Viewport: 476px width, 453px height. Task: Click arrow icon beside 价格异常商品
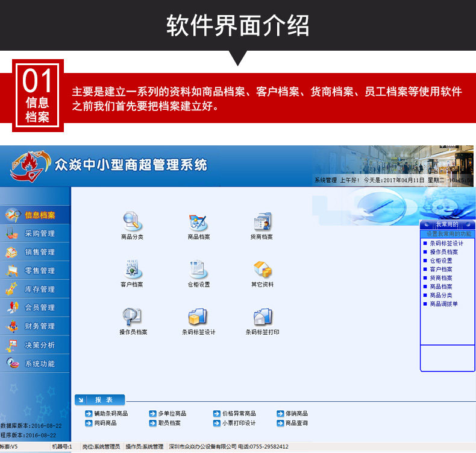click(217, 414)
